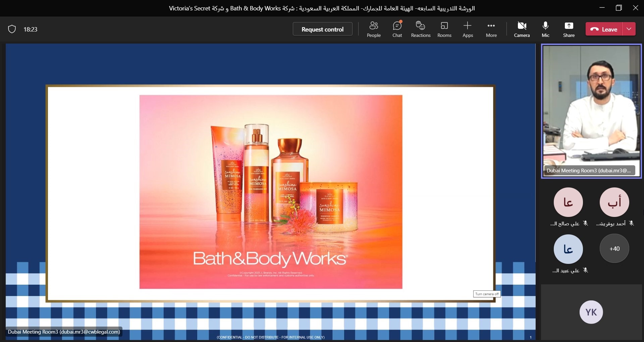644x342 pixels.
Task: Open the meeting Chat
Action: 397,29
